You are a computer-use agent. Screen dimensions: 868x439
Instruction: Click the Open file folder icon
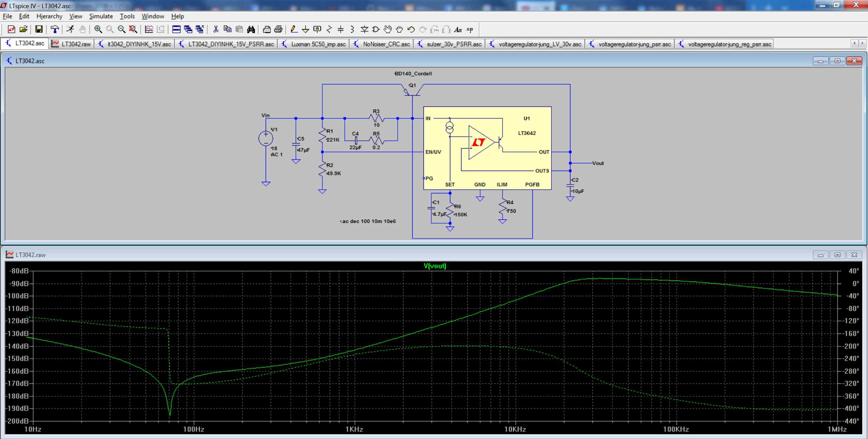tap(23, 30)
